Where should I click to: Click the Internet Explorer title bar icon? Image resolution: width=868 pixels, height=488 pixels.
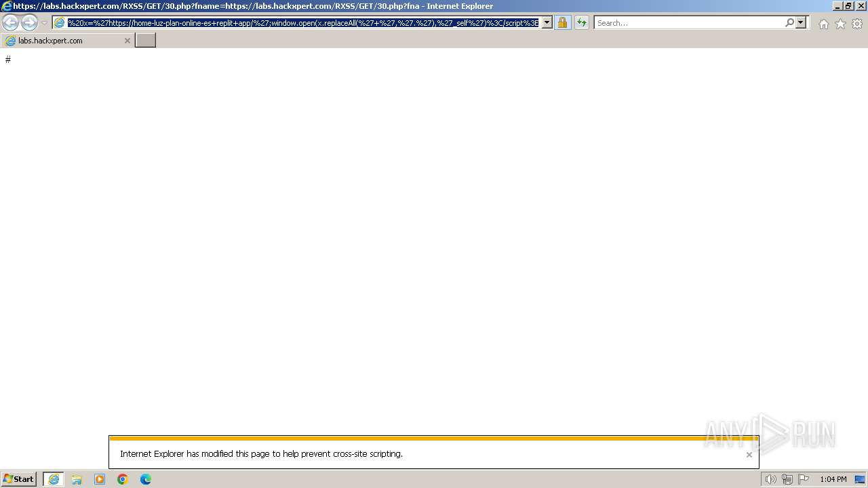(7, 6)
